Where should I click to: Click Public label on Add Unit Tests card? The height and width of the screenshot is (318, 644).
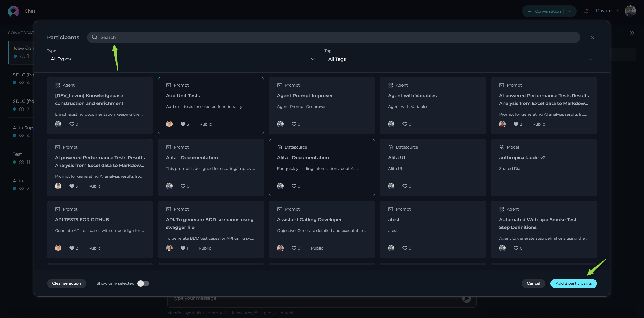click(x=205, y=124)
